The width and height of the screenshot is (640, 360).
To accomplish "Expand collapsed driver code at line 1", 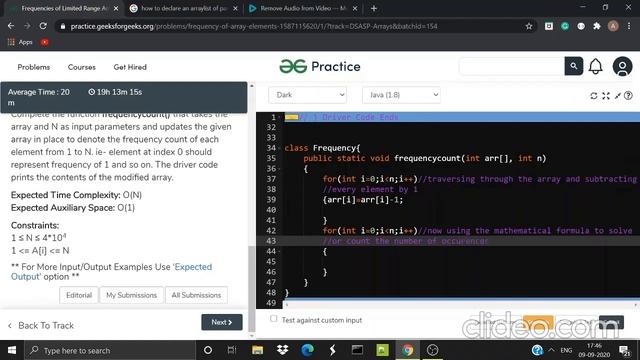I will pyautogui.click(x=292, y=117).
